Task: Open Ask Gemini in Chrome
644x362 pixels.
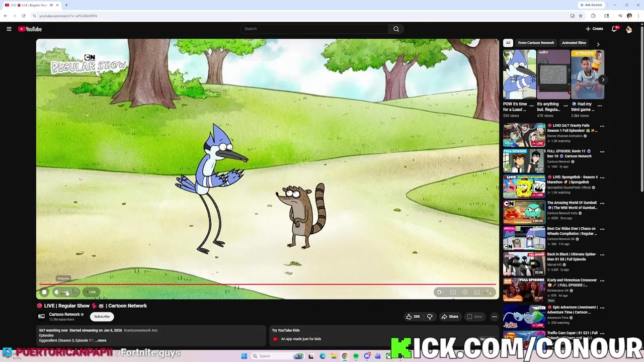Action: (x=591, y=5)
